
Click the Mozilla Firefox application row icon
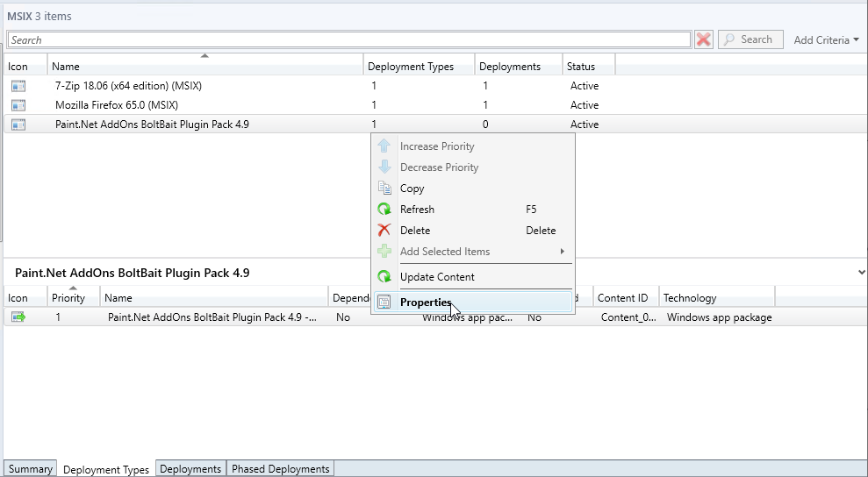point(18,105)
